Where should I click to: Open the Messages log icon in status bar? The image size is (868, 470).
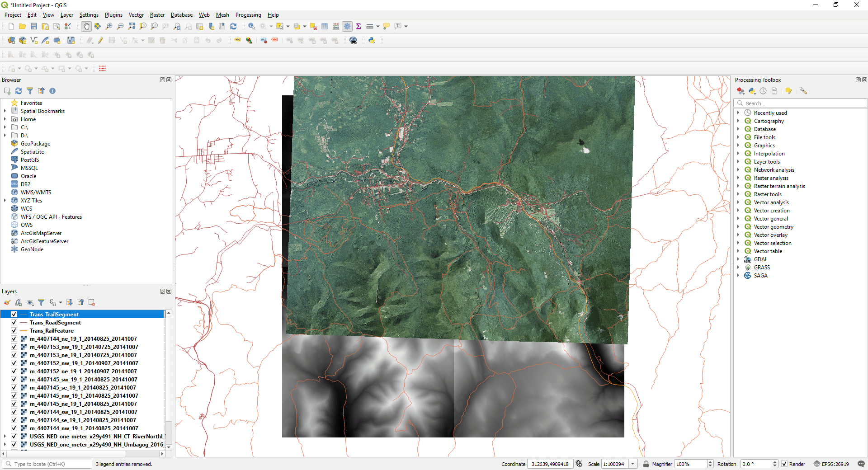[x=861, y=464]
